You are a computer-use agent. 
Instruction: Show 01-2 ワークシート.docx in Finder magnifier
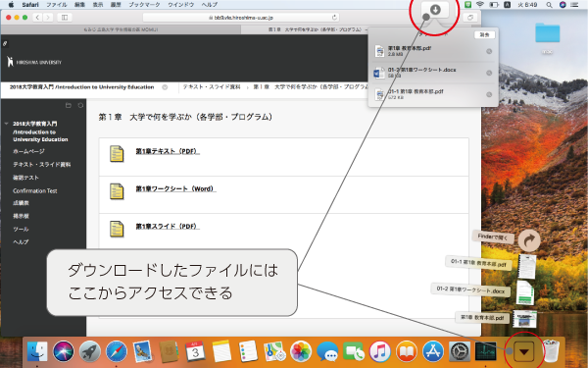489,73
